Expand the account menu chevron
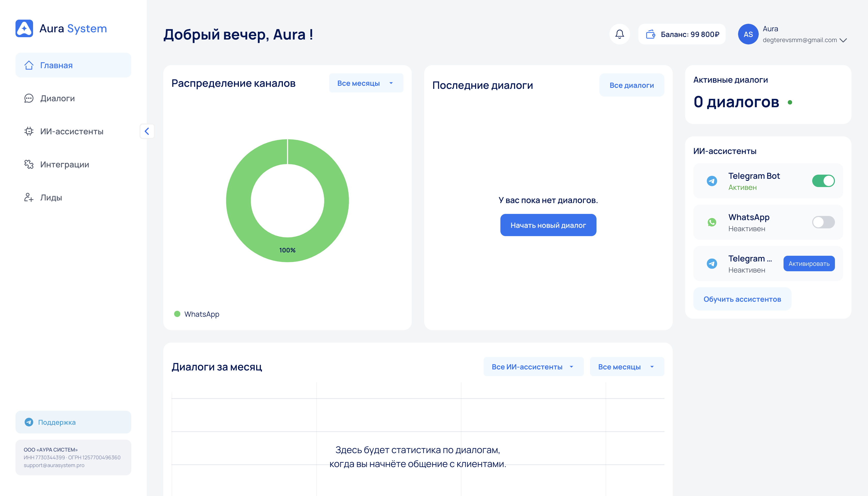 tap(843, 40)
